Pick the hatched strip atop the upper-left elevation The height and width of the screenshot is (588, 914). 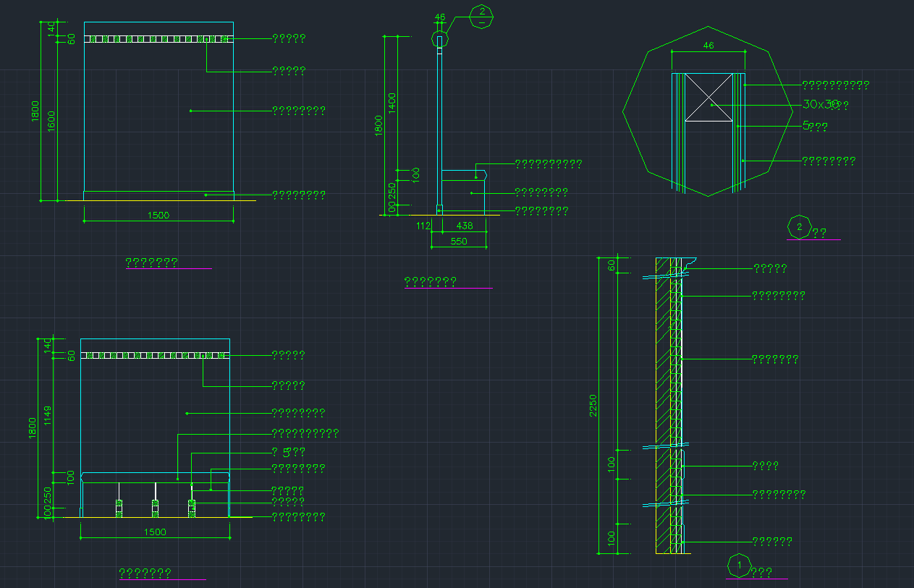click(x=158, y=39)
